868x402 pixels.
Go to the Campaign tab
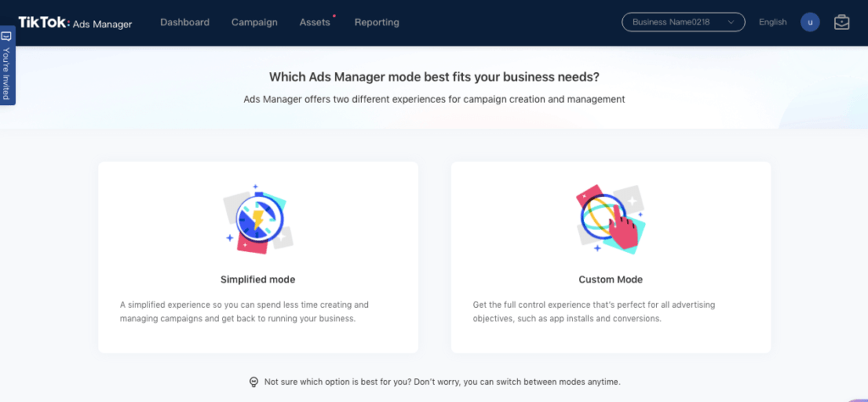(x=254, y=22)
